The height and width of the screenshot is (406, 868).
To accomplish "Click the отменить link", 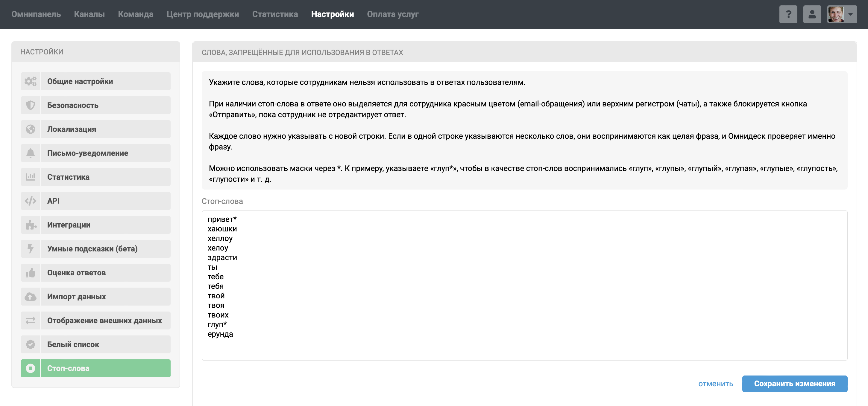I will (x=715, y=384).
